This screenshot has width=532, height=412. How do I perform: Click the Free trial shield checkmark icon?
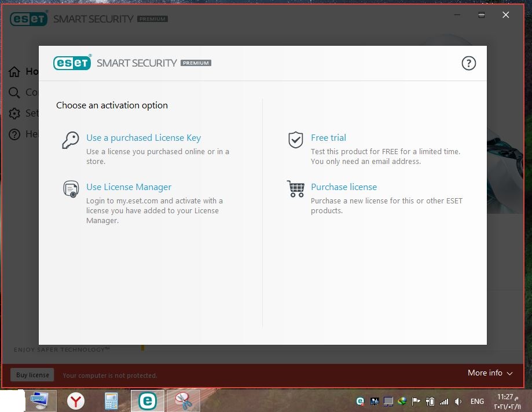tap(295, 140)
